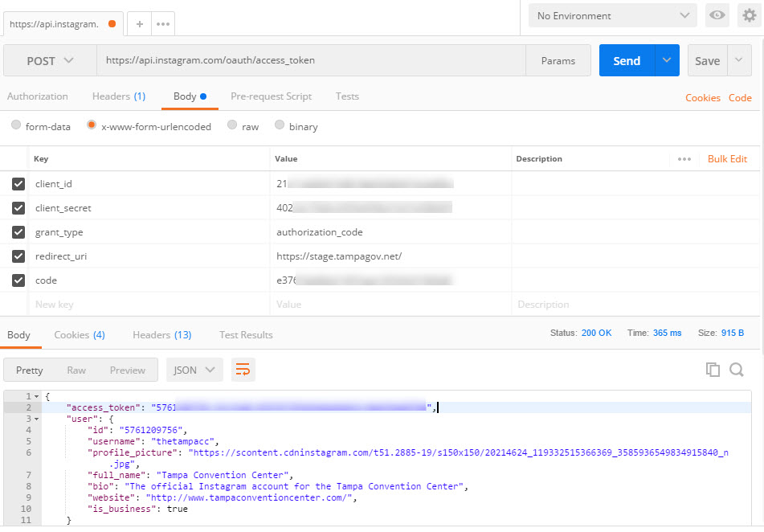Click the Bulk Edit link

click(x=727, y=159)
